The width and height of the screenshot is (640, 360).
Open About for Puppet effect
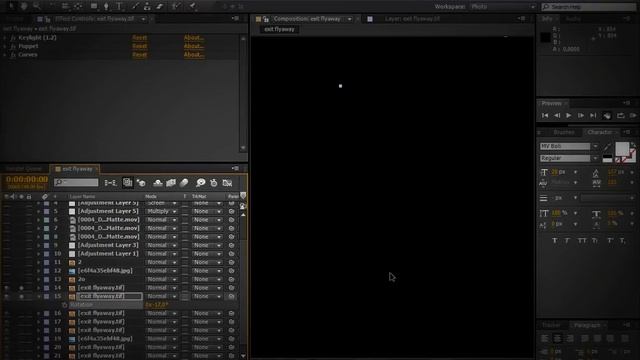pyautogui.click(x=193, y=46)
